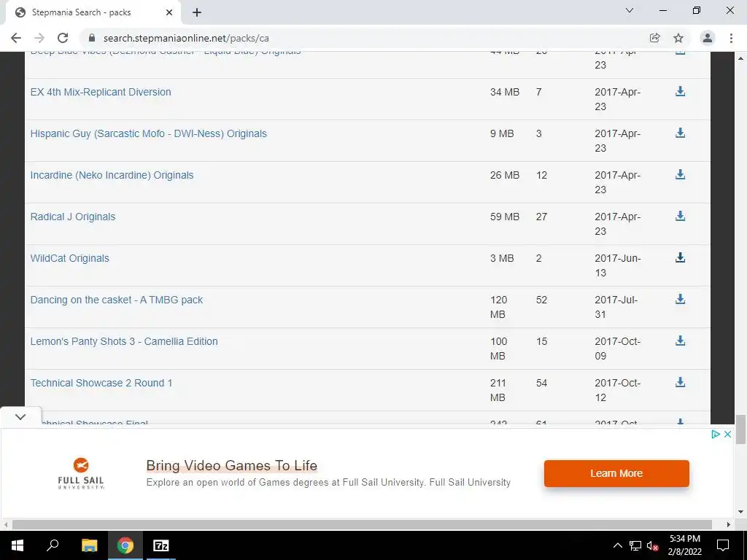747x560 pixels.
Task: Select the Stepmania Search - packs tab
Action: point(93,12)
